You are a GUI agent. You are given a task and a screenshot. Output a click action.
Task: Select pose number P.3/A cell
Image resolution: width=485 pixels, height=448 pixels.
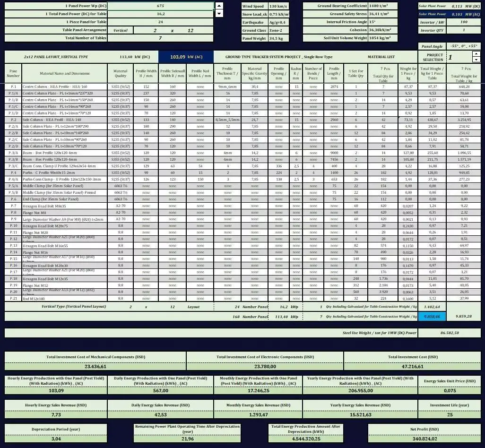(x=13, y=153)
